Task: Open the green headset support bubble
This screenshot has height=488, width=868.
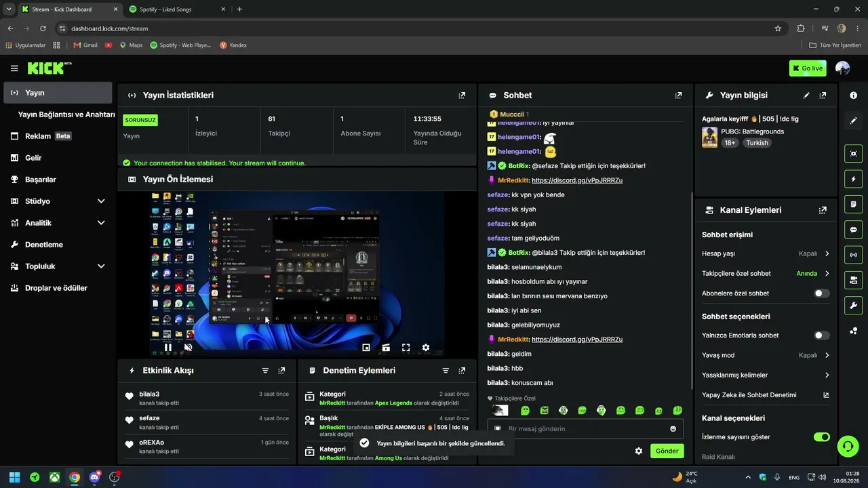Action: point(847,446)
